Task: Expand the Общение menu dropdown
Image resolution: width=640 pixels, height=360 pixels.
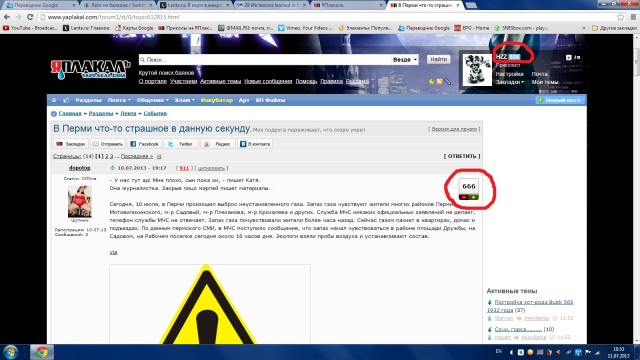Action: pos(153,100)
